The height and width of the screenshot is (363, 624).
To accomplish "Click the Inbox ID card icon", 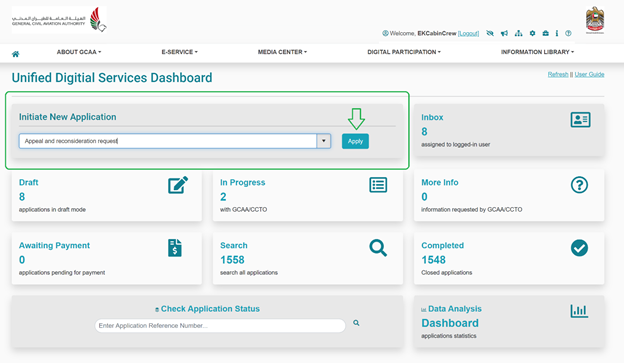I will coord(580,119).
